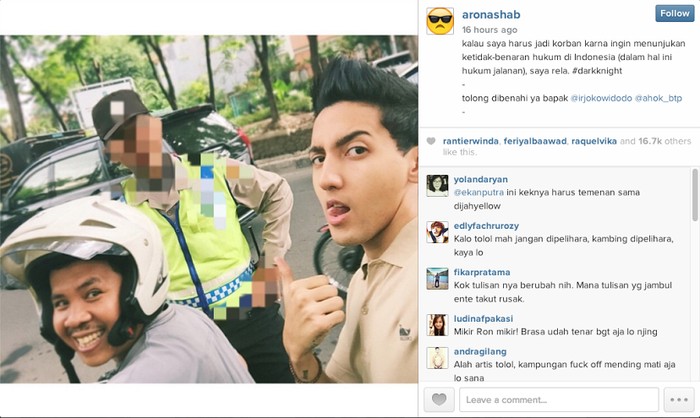Click the heart like button below comments

[x=439, y=399]
